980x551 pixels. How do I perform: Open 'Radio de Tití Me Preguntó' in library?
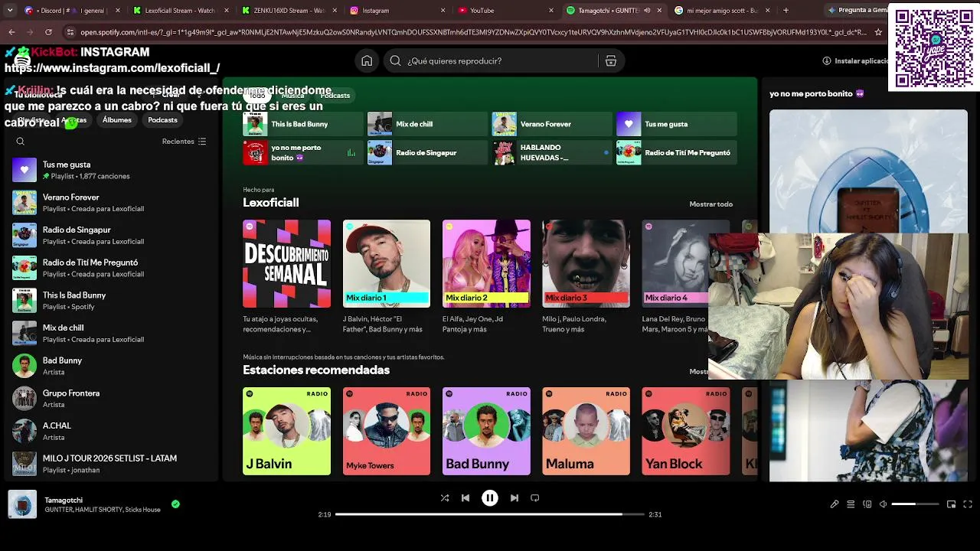[x=111, y=268]
